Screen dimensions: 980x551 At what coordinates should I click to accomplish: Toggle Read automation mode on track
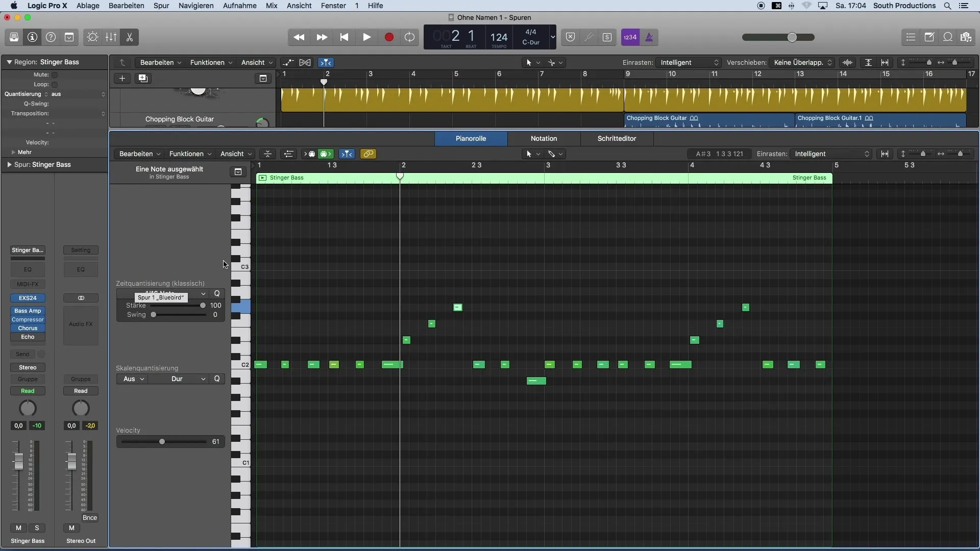(27, 390)
